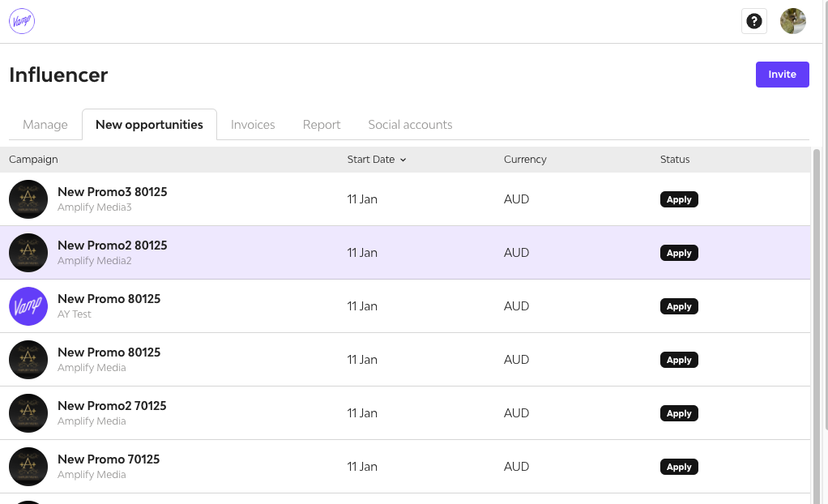
Task: Open the user profile avatar menu
Action: pyautogui.click(x=793, y=21)
